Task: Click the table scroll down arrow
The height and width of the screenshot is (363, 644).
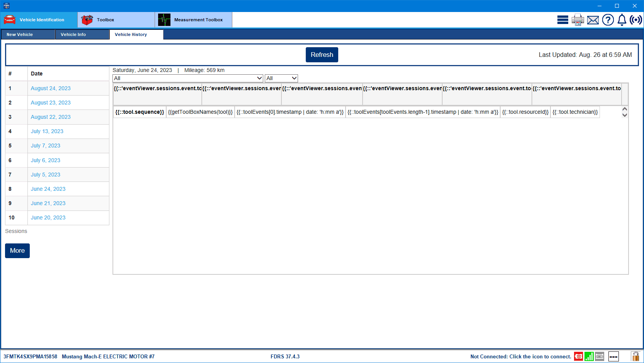Action: pyautogui.click(x=624, y=115)
